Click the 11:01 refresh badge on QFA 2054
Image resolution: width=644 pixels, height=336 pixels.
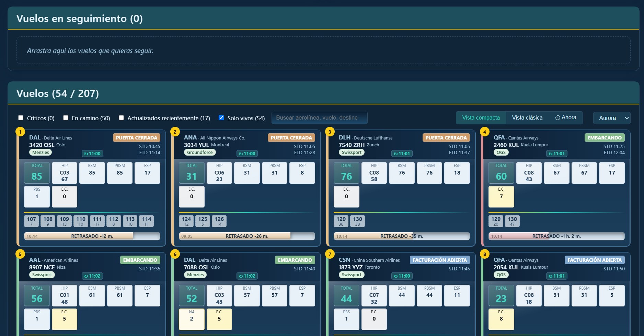[x=557, y=276]
